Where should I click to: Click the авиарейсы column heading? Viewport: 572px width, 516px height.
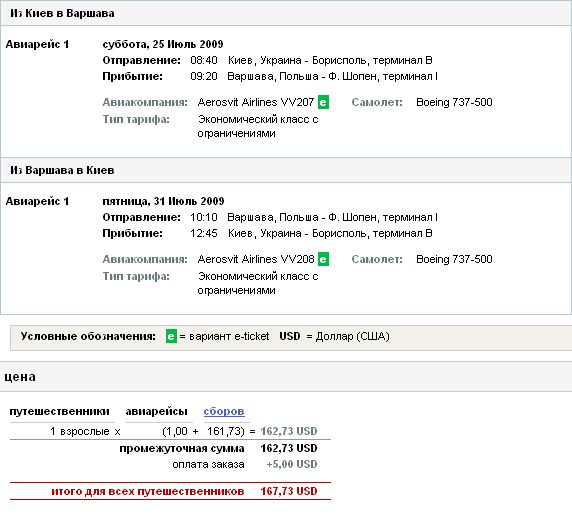point(156,411)
